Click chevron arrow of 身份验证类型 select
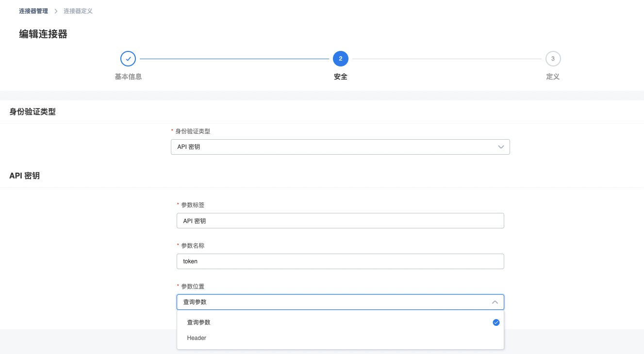Viewport: 644px width, 354px height. click(x=501, y=147)
